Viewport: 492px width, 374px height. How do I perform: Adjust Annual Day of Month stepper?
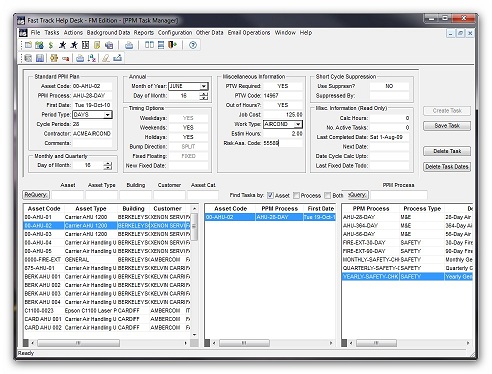204,96
